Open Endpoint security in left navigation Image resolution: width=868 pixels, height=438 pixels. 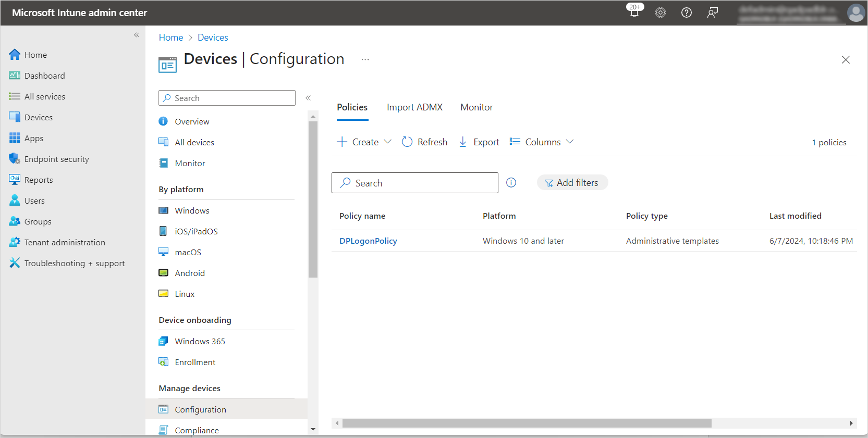tap(56, 159)
